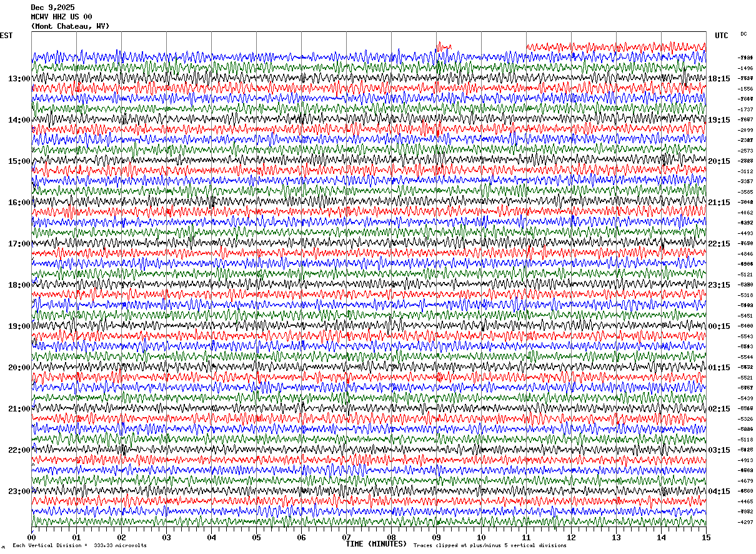Viewport: 756px width, 554px height.
Task: Click minute tick label 12 on time axis
Action: pos(572,537)
